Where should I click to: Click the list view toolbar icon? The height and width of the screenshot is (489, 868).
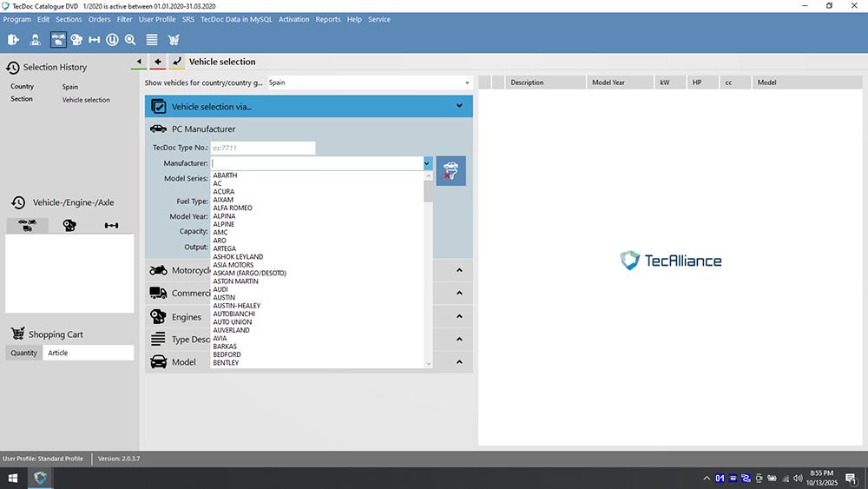click(152, 39)
